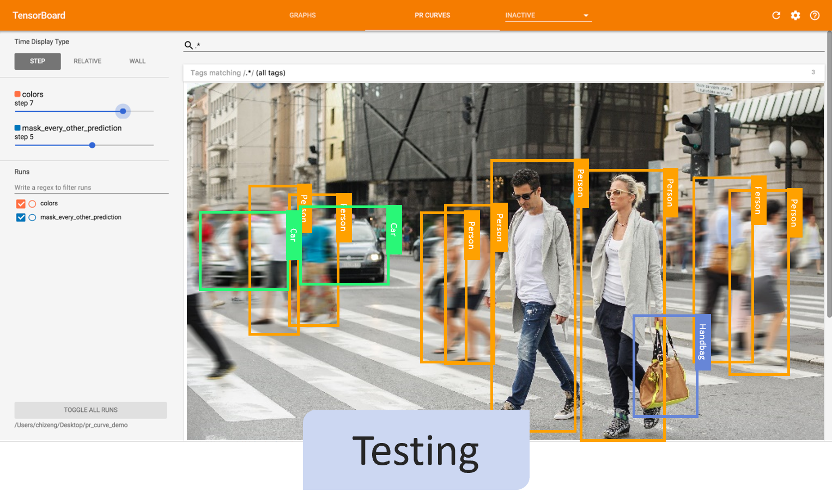The image size is (832, 504).
Task: Click the blue mask_every_other_prediction legend square
Action: coord(17,128)
